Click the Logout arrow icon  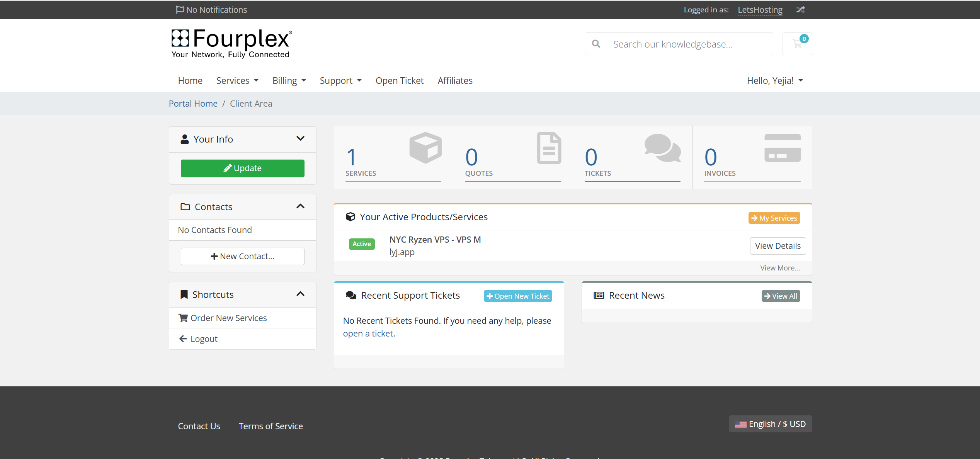[183, 339]
